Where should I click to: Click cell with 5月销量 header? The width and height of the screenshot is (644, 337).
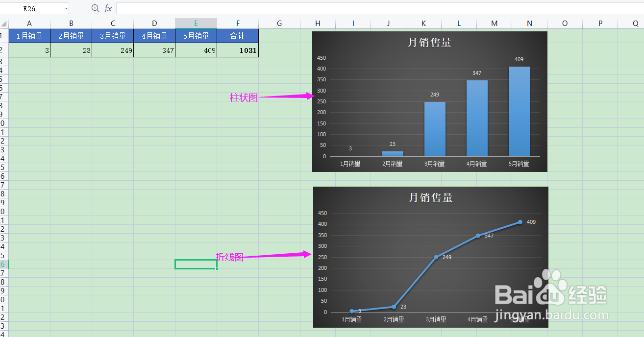pyautogui.click(x=196, y=36)
